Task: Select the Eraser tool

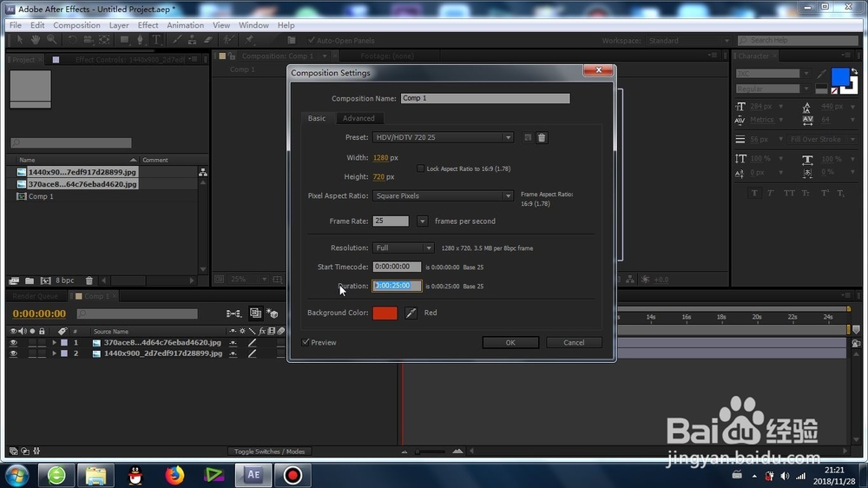Action: point(208,40)
